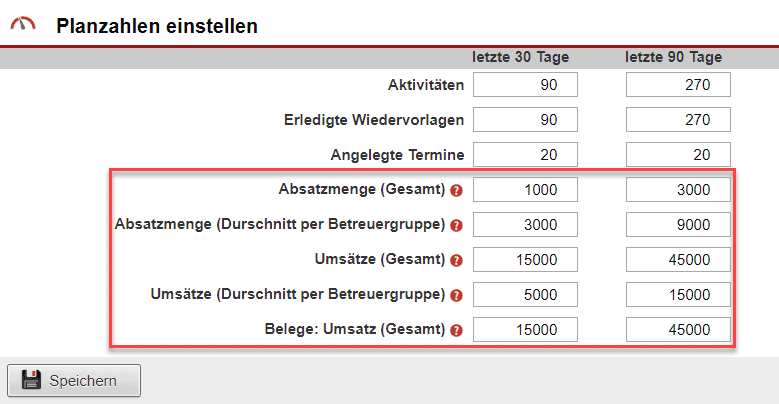This screenshot has width=779, height=404.
Task: Select Umsätze Durschnitt 90-day field showing 15000
Action: (x=678, y=295)
